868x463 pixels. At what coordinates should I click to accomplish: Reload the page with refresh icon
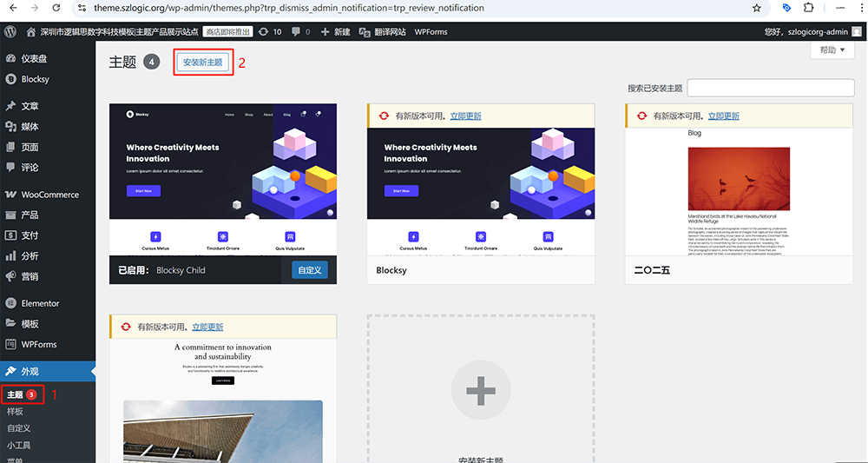56,8
